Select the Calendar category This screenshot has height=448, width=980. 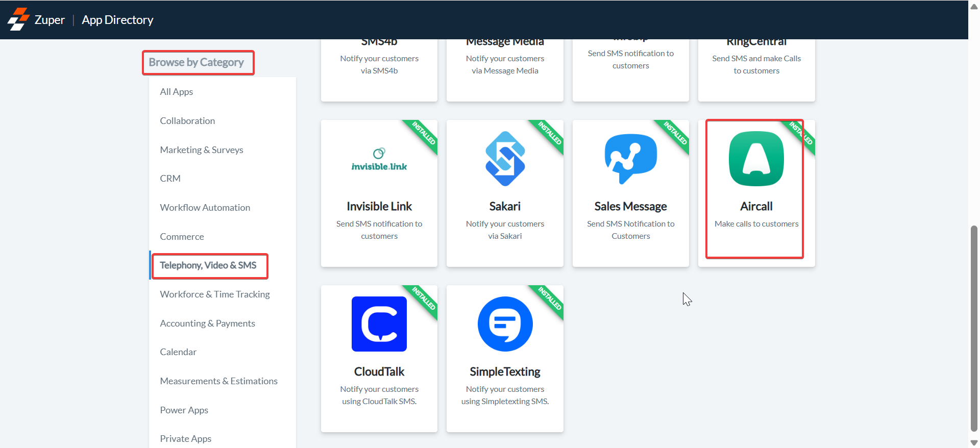(178, 352)
